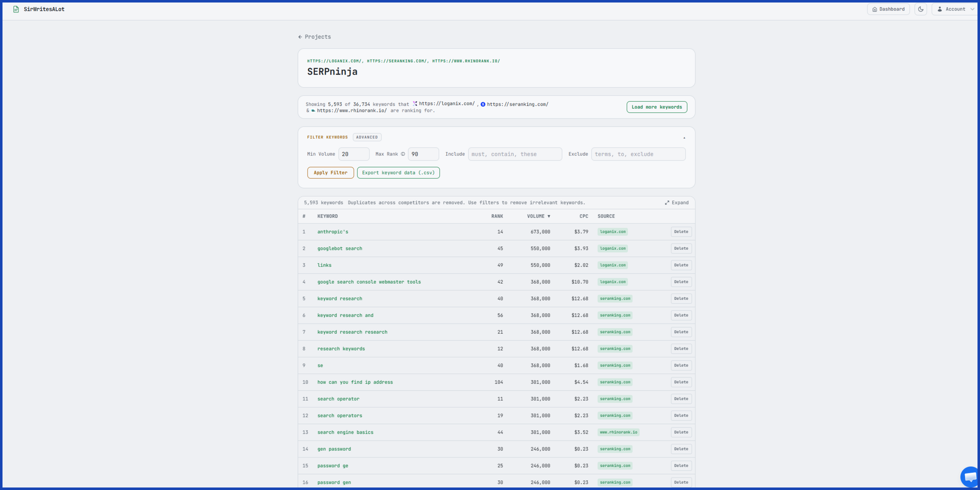Click the Max Rank info icon
Image resolution: width=980 pixels, height=490 pixels.
pyautogui.click(x=403, y=154)
